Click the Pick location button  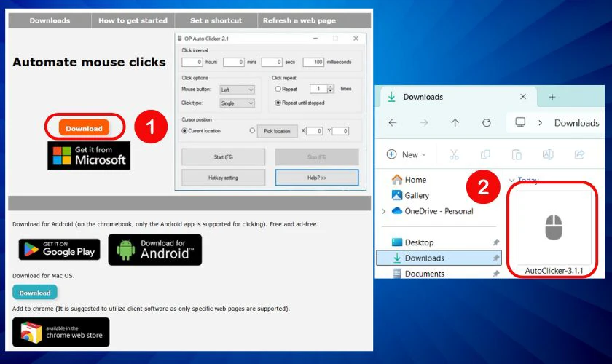(x=277, y=131)
